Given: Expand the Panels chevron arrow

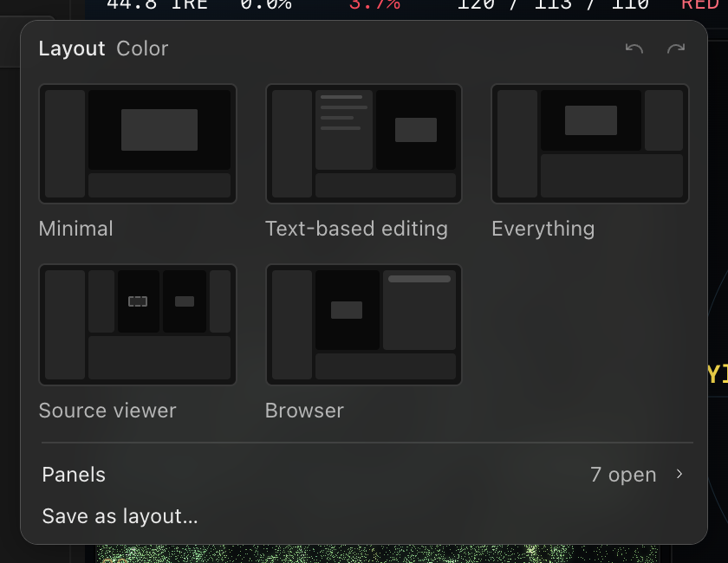Looking at the screenshot, I should [x=679, y=474].
